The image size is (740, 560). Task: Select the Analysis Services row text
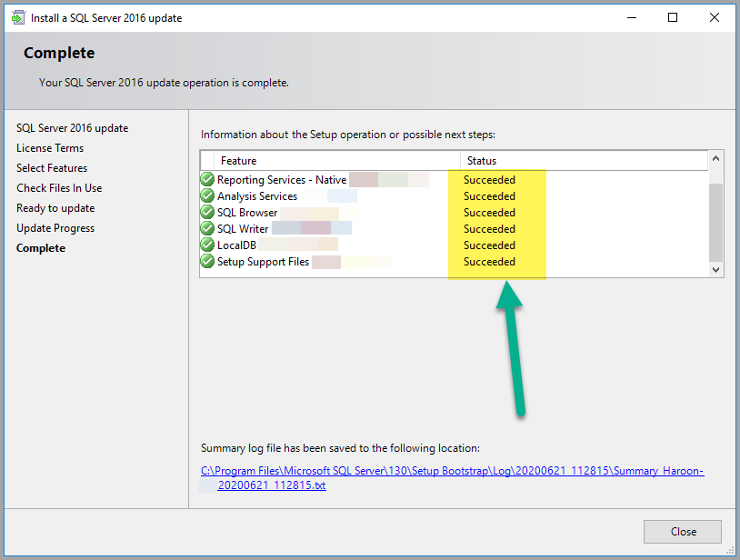click(257, 196)
